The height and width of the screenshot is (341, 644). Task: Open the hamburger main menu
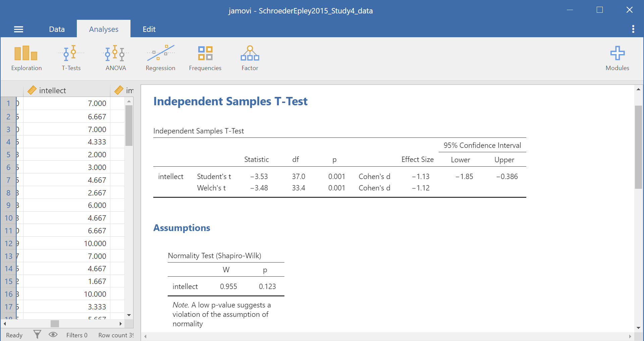pos(18,30)
